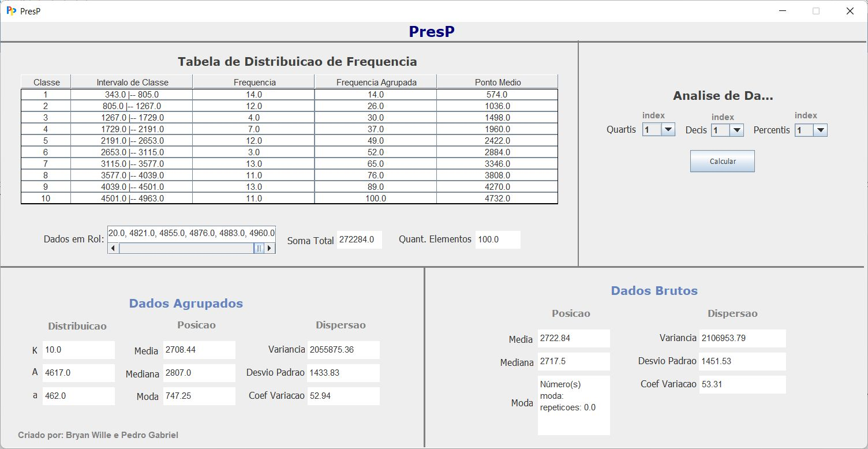This screenshot has height=449, width=868.
Task: Click the K distribution value field
Action: point(78,350)
